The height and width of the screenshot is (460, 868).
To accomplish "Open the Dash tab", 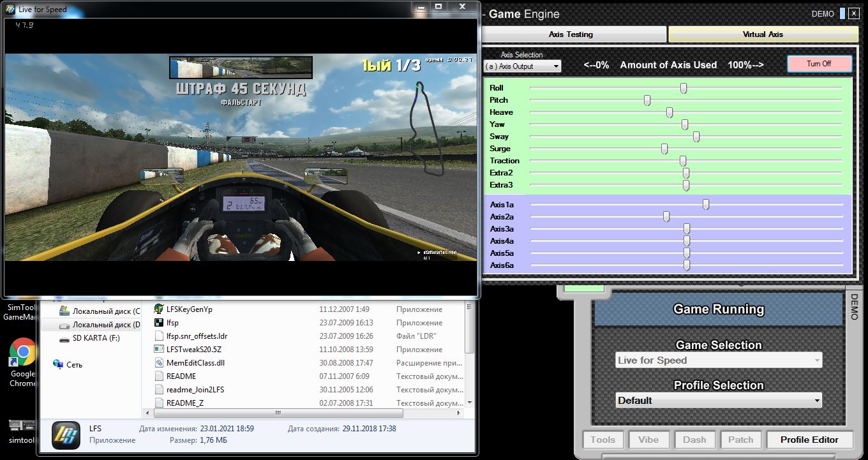I will (694, 440).
